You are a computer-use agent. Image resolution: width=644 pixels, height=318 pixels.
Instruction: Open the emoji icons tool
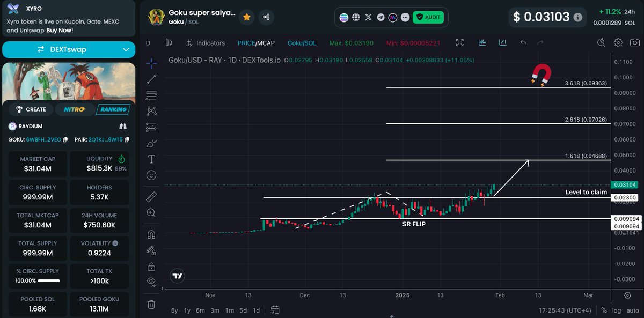point(151,175)
